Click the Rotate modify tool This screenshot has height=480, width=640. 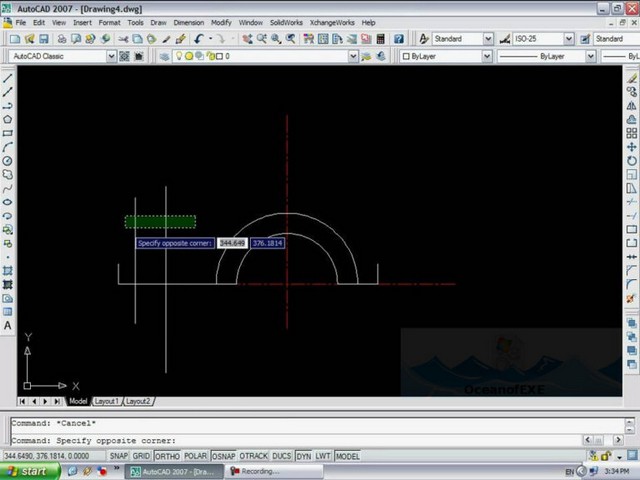tap(631, 161)
